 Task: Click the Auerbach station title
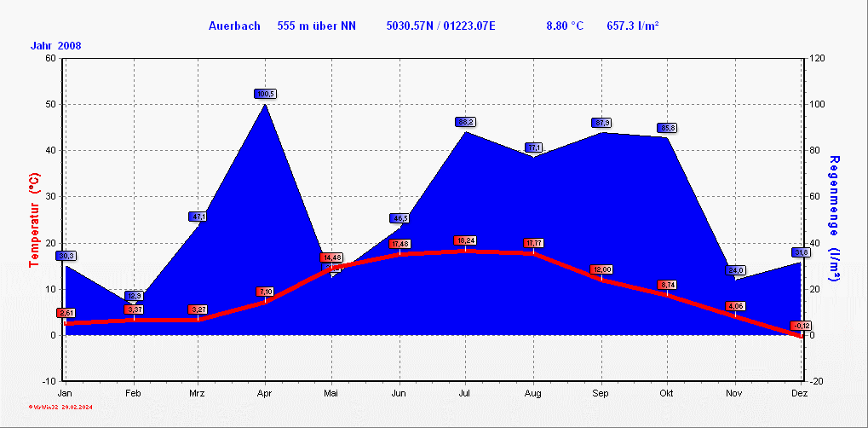click(x=234, y=26)
